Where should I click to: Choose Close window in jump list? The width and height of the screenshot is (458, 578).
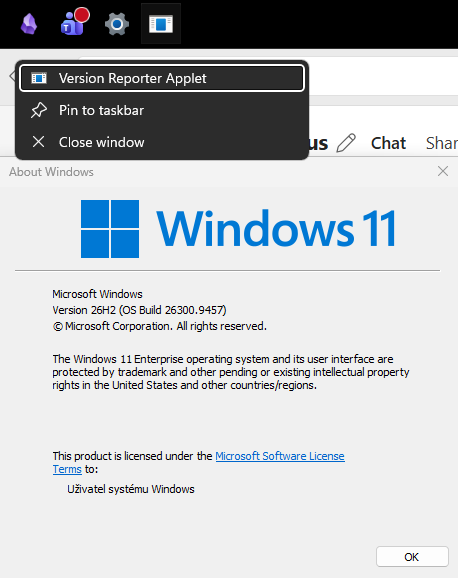pyautogui.click(x=162, y=142)
